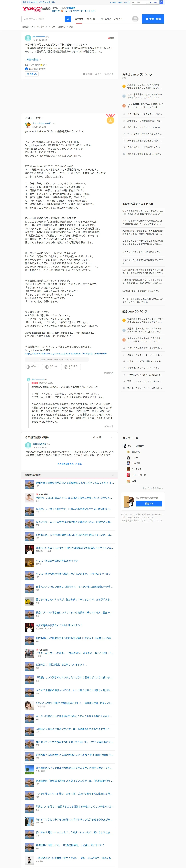Click the そうだね reaction button
186x868 pixels.
point(53,367)
